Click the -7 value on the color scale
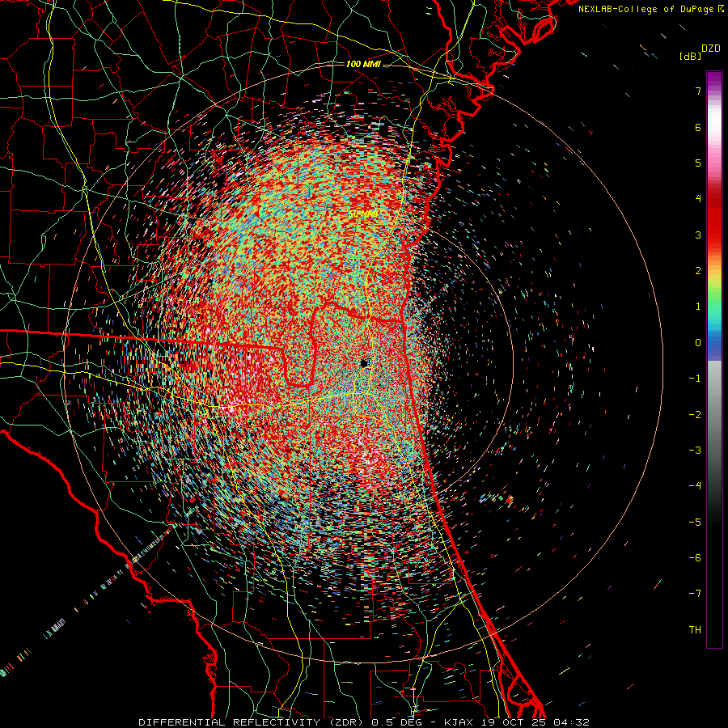 pos(695,594)
